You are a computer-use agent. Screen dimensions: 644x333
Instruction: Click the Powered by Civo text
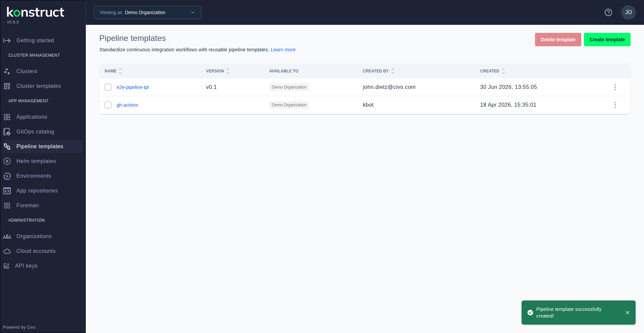19,327
